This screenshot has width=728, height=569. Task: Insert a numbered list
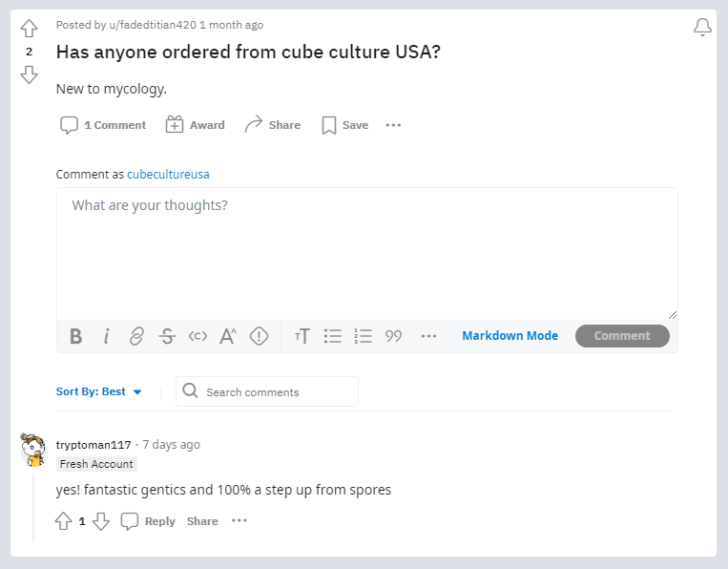click(x=364, y=336)
